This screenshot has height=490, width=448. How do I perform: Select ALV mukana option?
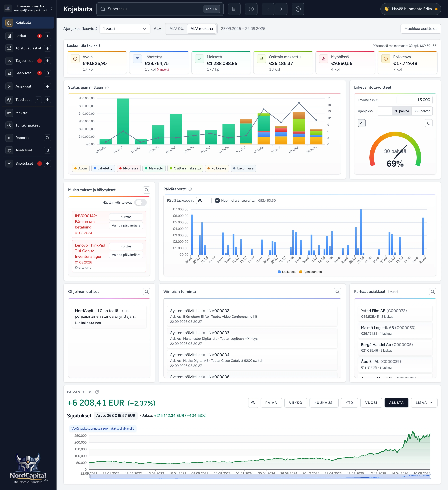click(202, 29)
